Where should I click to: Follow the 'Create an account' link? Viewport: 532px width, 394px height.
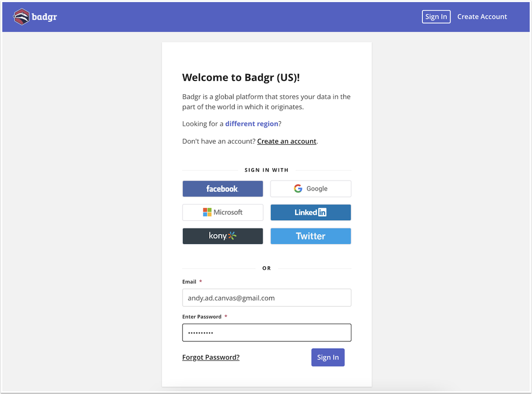point(287,141)
